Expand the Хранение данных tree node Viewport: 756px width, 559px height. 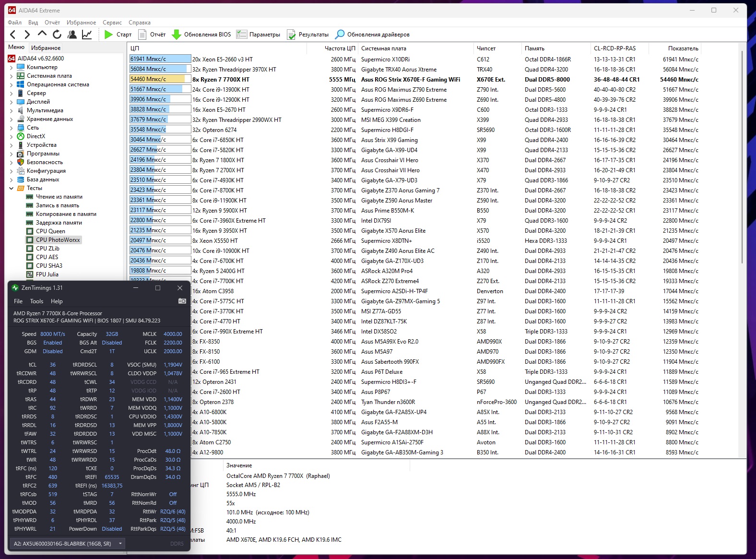pyautogui.click(x=12, y=119)
